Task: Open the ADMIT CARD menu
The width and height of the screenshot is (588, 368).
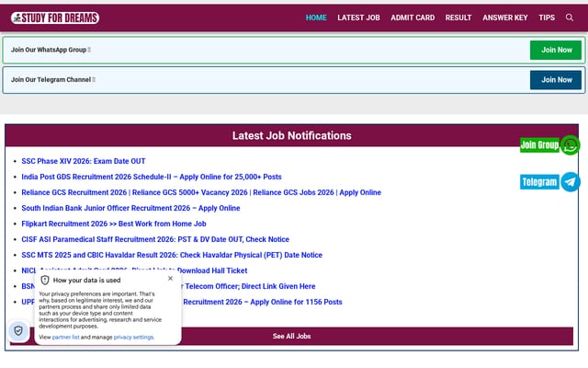Action: [413, 17]
